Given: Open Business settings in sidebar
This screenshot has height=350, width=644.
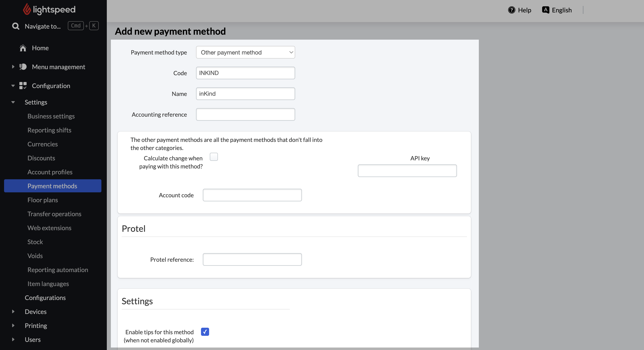Looking at the screenshot, I should (x=51, y=116).
